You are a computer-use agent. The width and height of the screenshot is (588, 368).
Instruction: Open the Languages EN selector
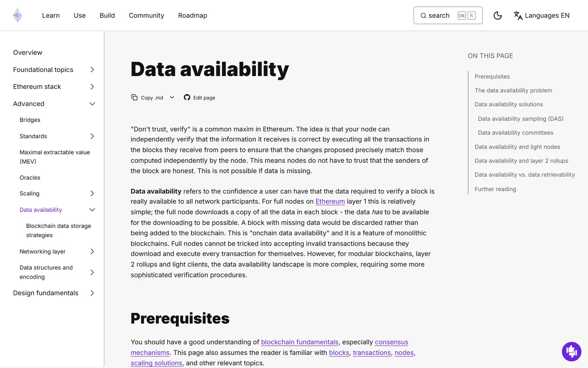[541, 16]
